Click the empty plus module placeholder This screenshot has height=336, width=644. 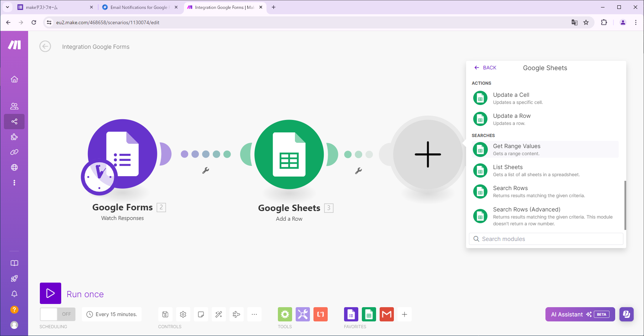428,154
